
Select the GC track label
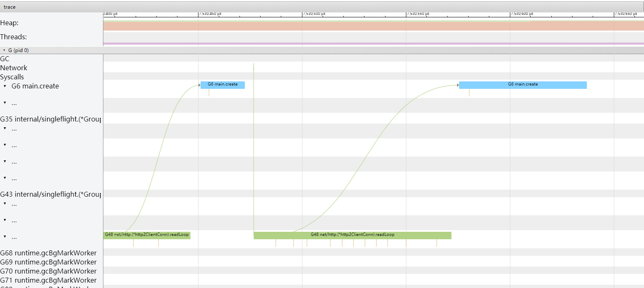tap(5, 59)
